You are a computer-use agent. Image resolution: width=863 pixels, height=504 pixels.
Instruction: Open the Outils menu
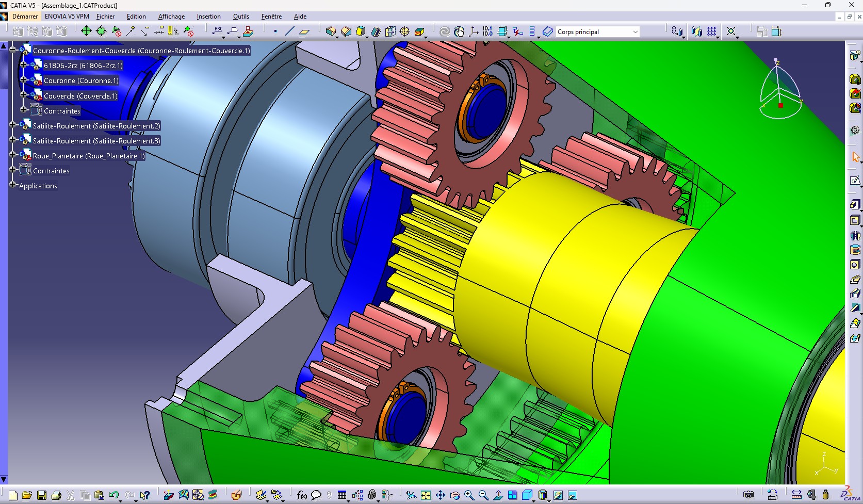pyautogui.click(x=241, y=17)
